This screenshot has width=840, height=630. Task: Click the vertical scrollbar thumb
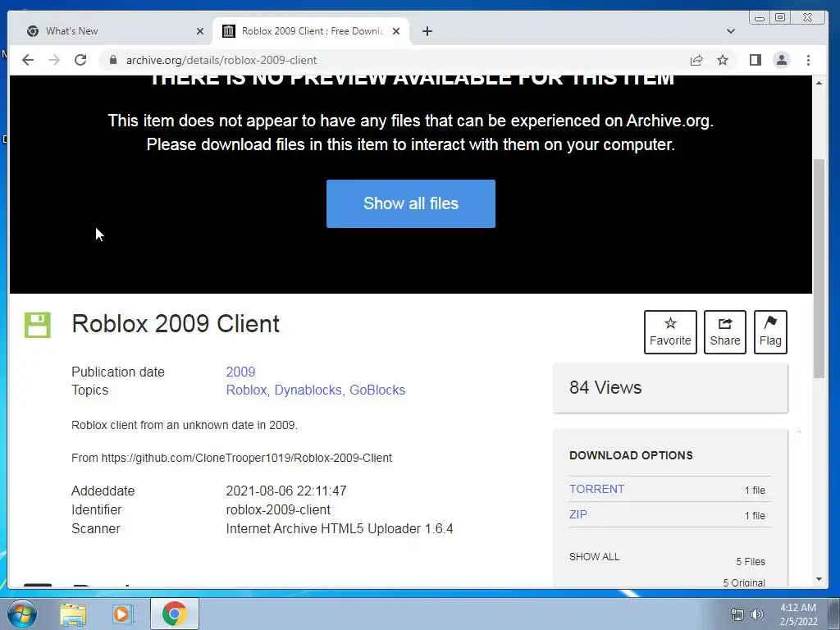point(819,269)
